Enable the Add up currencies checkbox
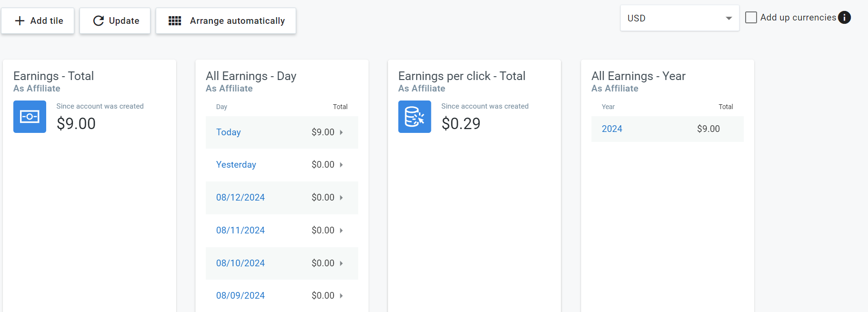 tap(751, 18)
